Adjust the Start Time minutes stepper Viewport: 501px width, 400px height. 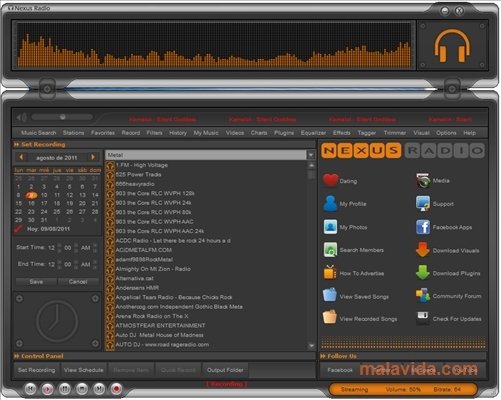point(76,248)
